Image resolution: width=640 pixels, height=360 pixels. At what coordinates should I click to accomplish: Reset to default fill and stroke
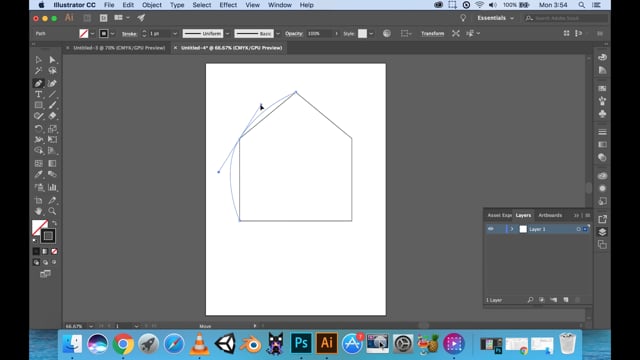[x=35, y=240]
